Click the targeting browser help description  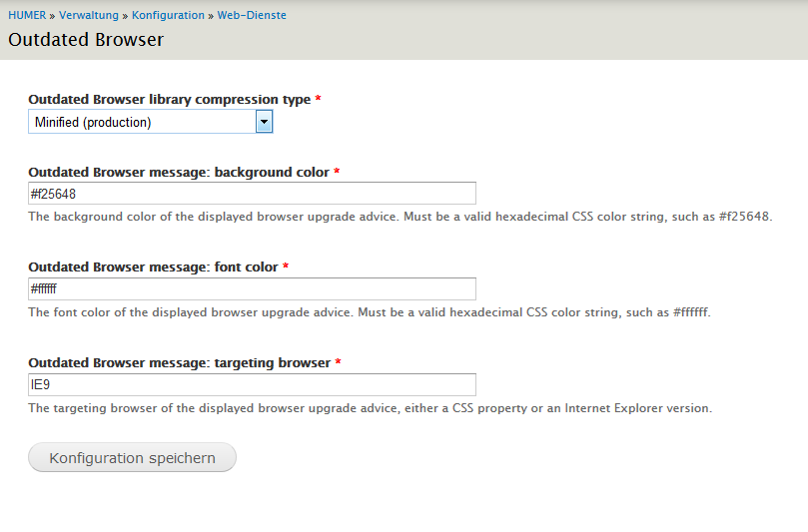[x=370, y=408]
